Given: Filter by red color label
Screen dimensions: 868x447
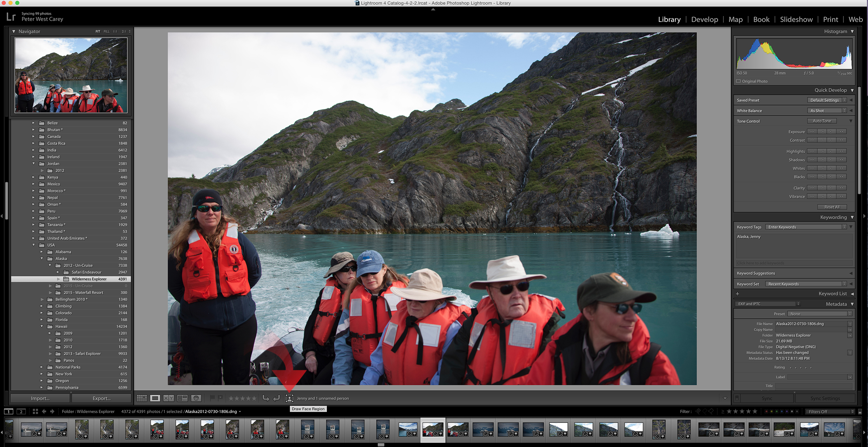Looking at the screenshot, I should tap(767, 411).
